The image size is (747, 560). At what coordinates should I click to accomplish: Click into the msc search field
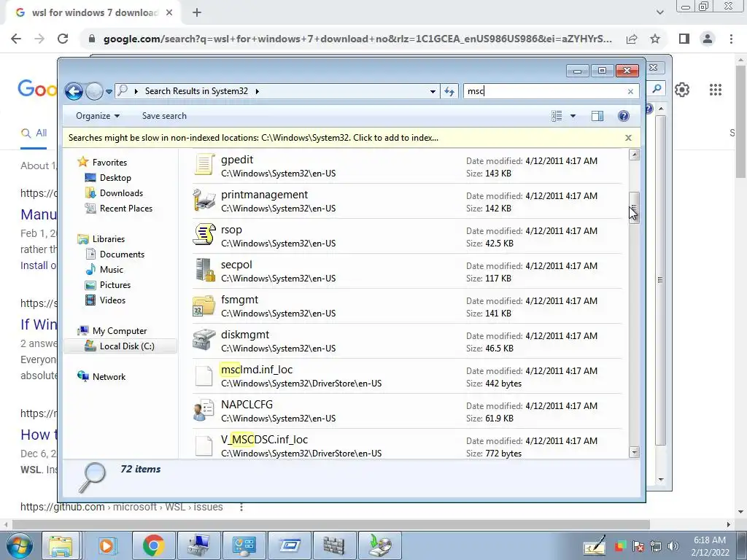click(546, 91)
